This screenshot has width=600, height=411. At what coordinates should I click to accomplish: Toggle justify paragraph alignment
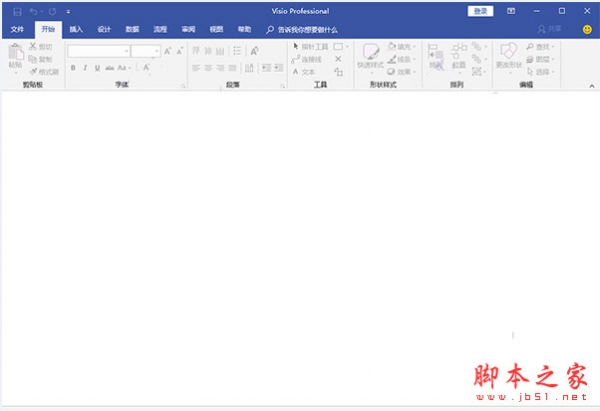[232, 68]
